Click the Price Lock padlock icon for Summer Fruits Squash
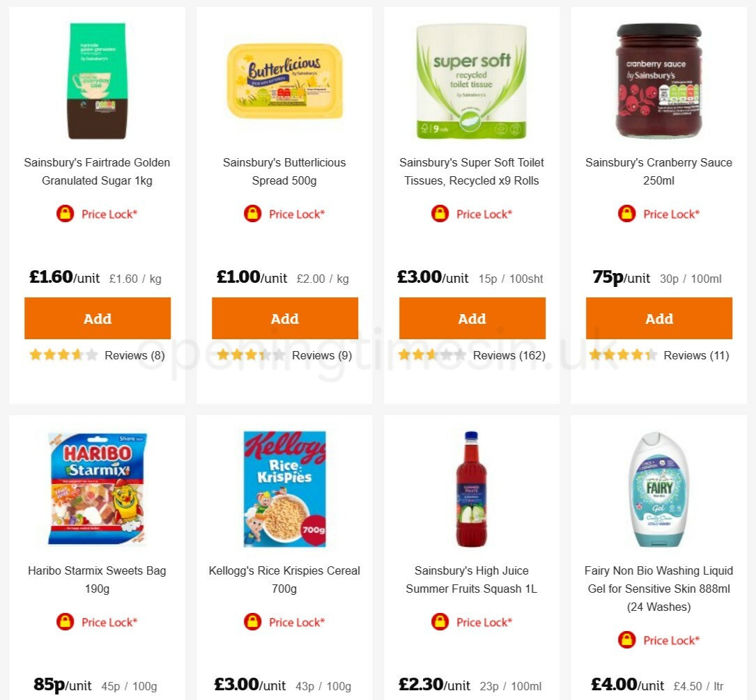 click(x=440, y=622)
